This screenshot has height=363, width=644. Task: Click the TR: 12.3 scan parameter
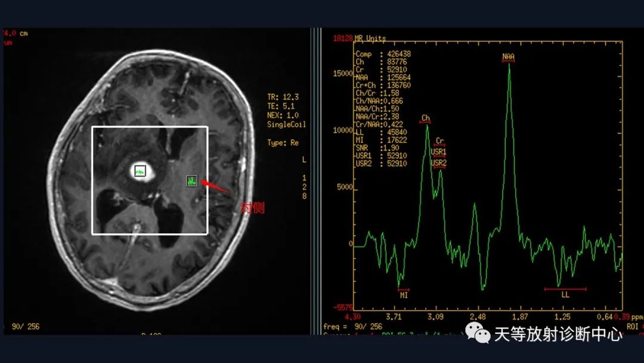tap(283, 97)
